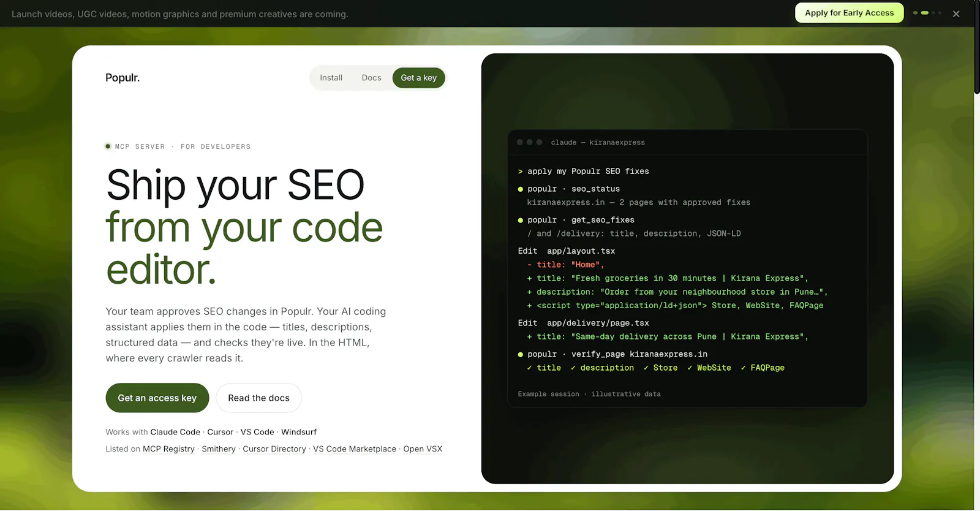Image resolution: width=980 pixels, height=511 pixels.
Task: Click the 'MCP SERVER' label
Action: pos(140,146)
